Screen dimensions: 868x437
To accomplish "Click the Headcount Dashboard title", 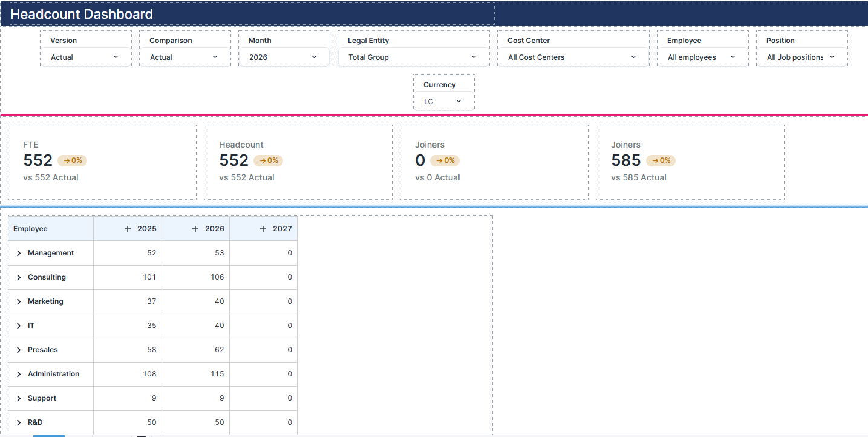I will 82,14.
